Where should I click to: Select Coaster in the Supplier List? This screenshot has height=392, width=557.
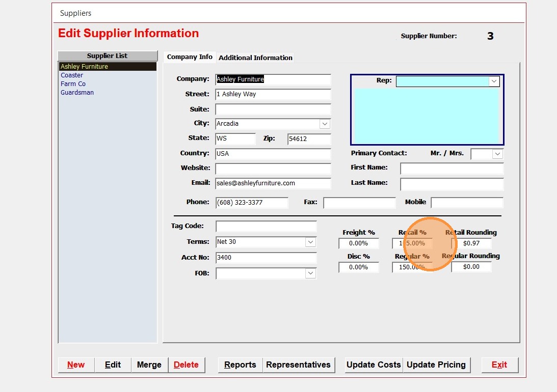[x=72, y=75]
